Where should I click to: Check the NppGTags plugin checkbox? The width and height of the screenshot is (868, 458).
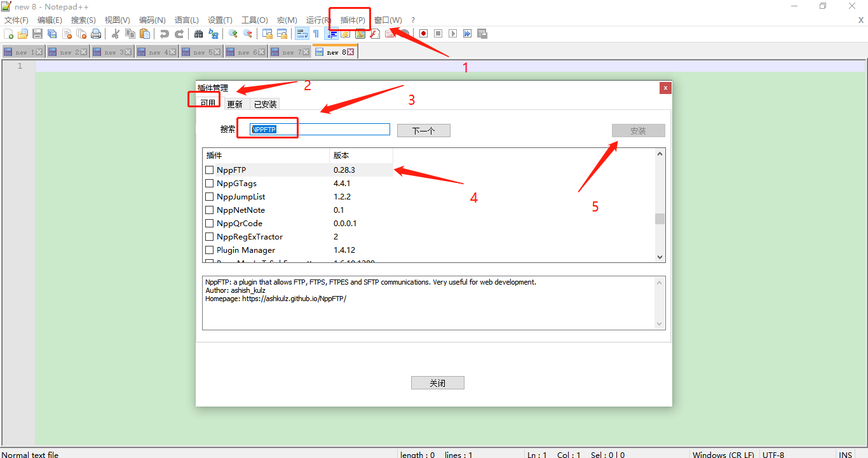209,184
